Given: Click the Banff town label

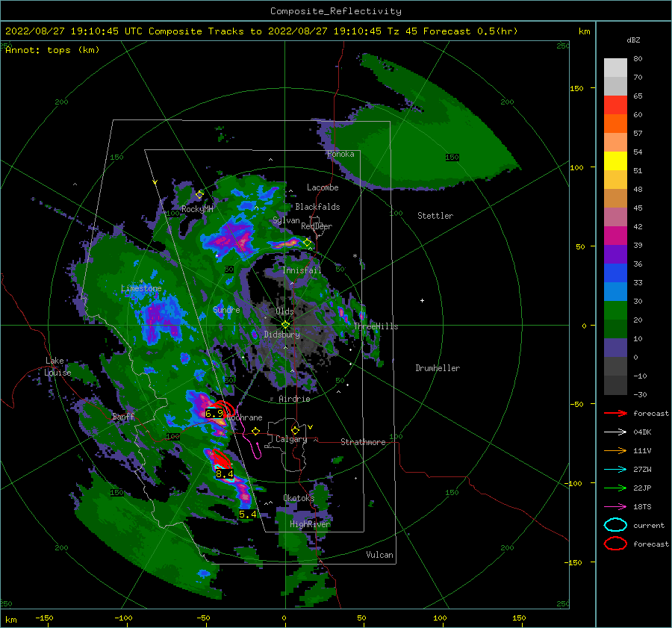Looking at the screenshot, I should pos(123,416).
